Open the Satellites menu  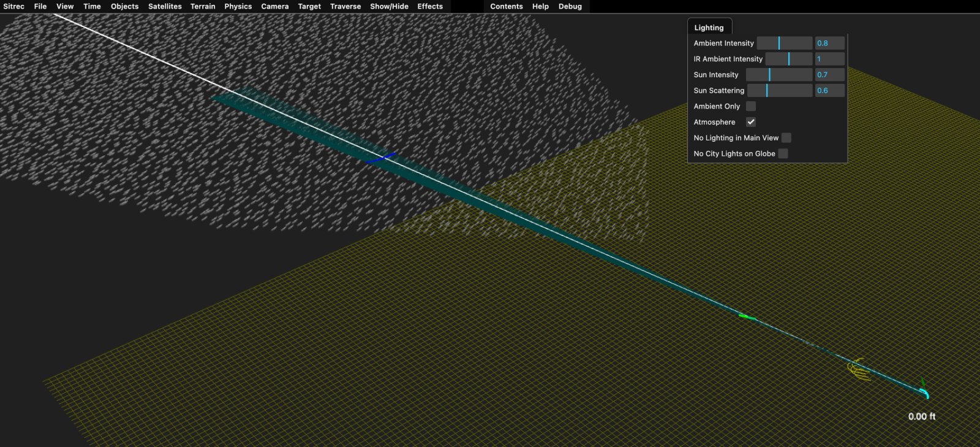165,6
